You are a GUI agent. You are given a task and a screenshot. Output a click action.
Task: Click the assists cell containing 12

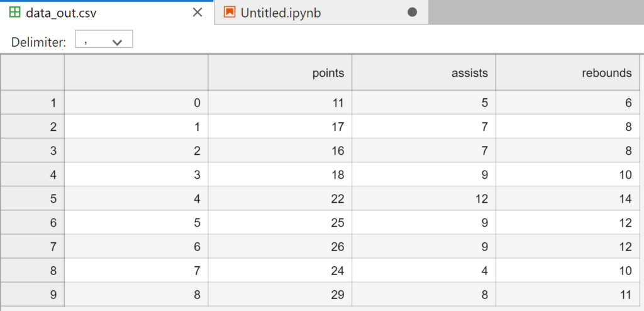pos(424,198)
